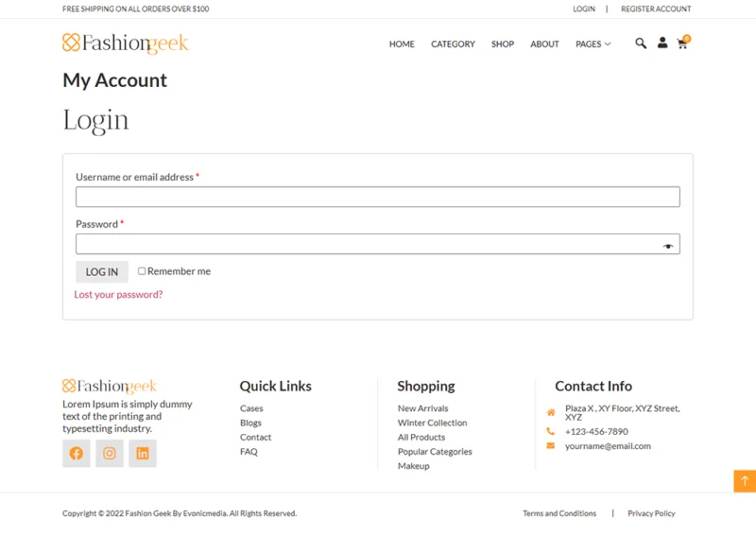
Task: Click the orange home address icon
Action: (551, 412)
